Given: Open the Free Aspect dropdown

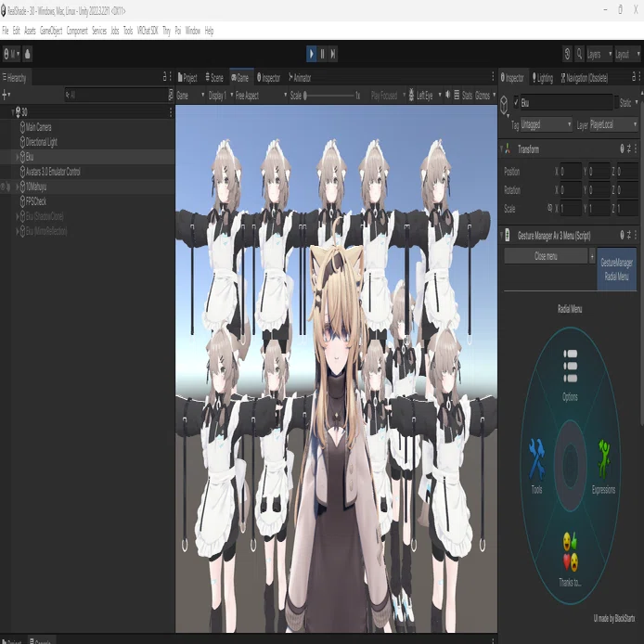Looking at the screenshot, I should (261, 96).
